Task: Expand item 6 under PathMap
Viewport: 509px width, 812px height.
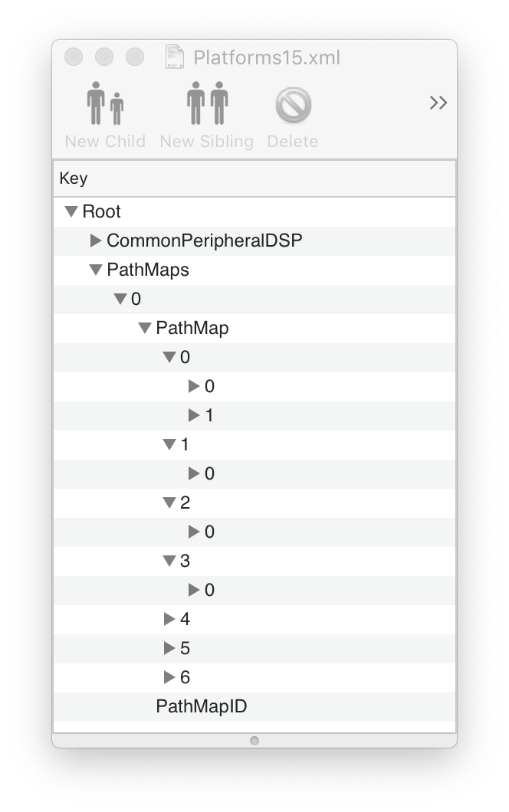Action: point(169,677)
